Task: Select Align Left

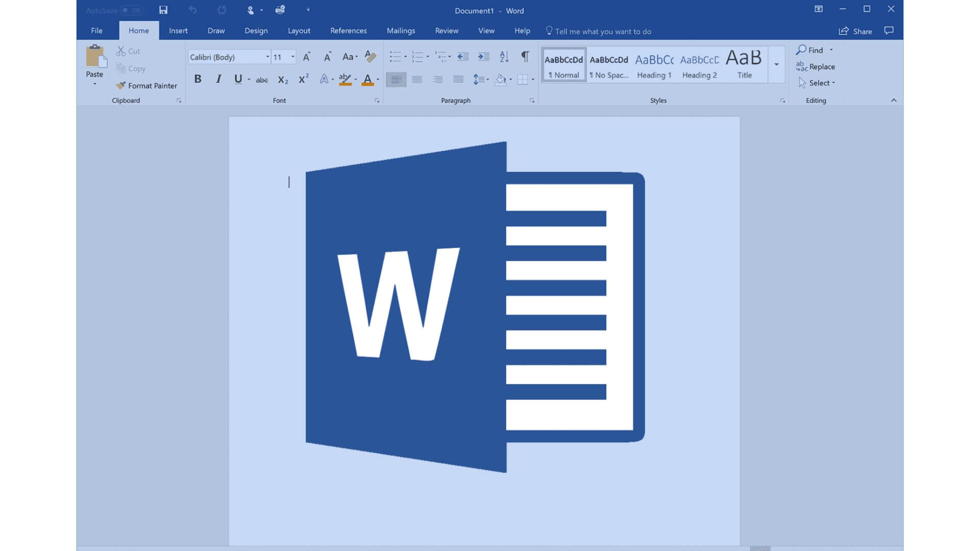Action: click(x=396, y=80)
